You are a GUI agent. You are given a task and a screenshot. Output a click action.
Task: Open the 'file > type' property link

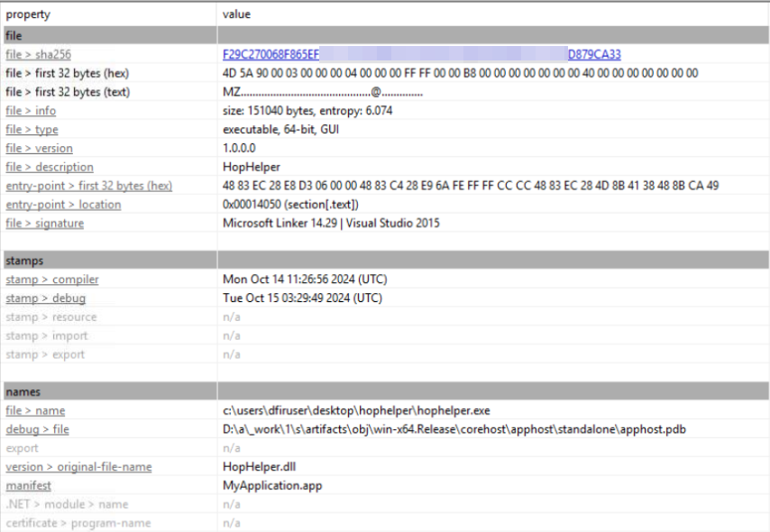pyautogui.click(x=32, y=130)
